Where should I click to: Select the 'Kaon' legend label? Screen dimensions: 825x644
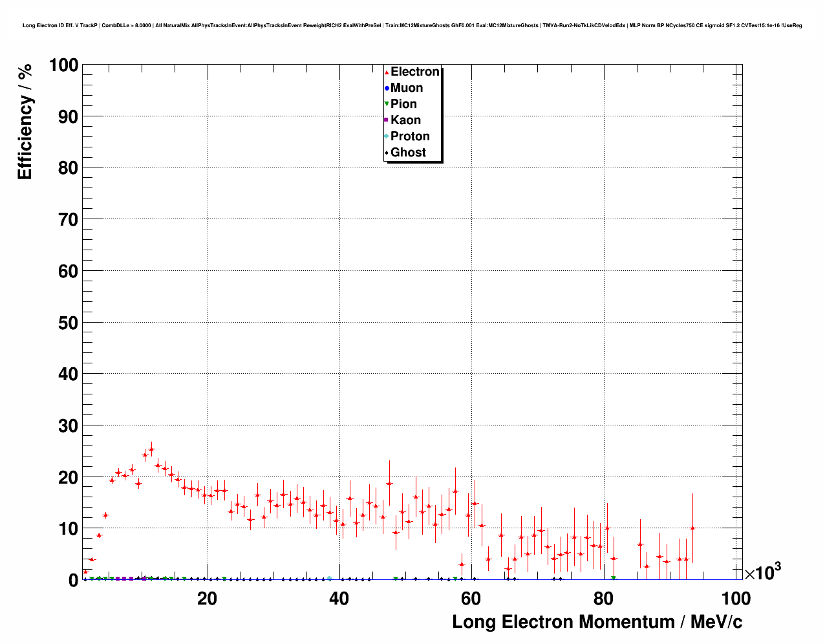405,120
